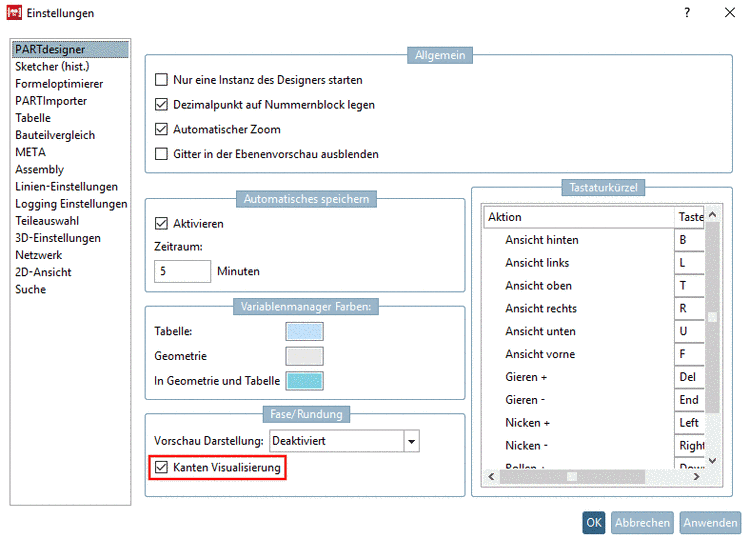
Task: Click key cell 'End' for Gieren -
Action: 689,400
